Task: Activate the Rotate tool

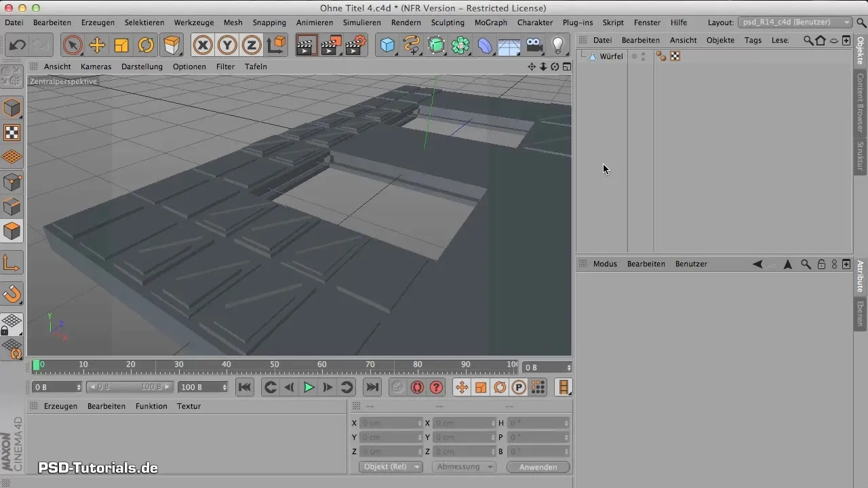Action: (146, 45)
